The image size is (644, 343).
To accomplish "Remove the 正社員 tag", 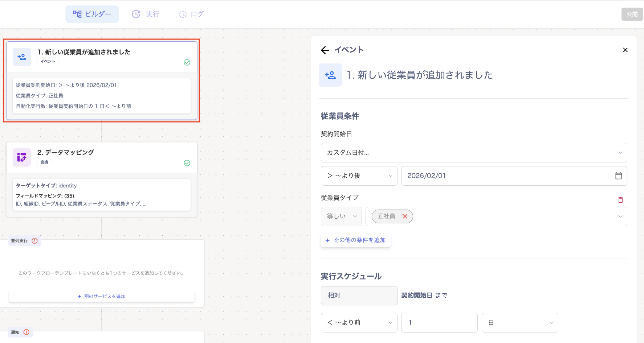I will [405, 216].
